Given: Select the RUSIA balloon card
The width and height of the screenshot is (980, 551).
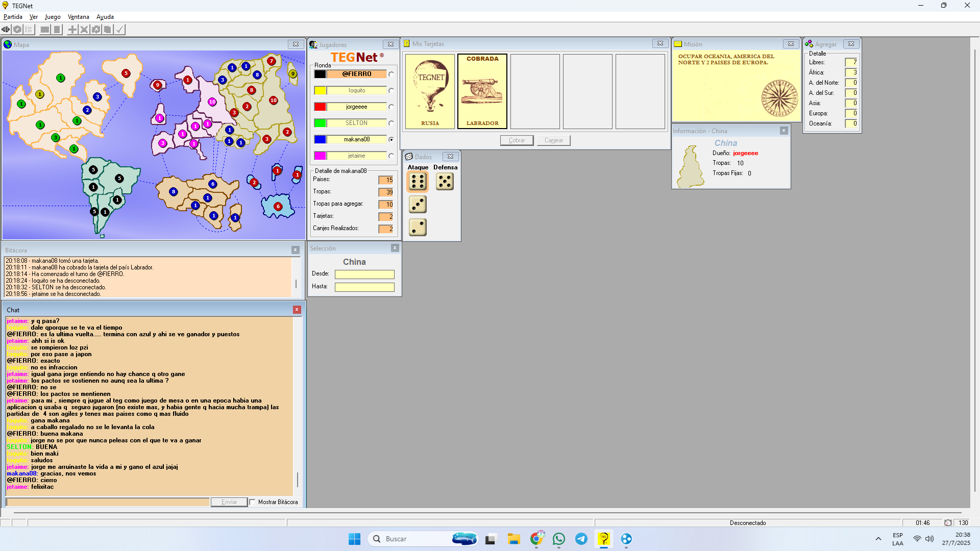Looking at the screenshot, I should point(430,91).
